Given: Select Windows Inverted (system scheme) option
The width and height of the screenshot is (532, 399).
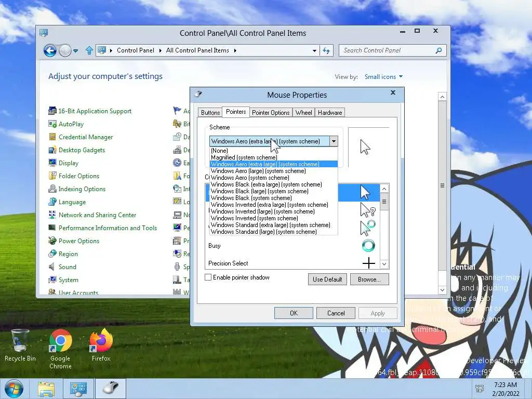Looking at the screenshot, I should pos(273,218).
